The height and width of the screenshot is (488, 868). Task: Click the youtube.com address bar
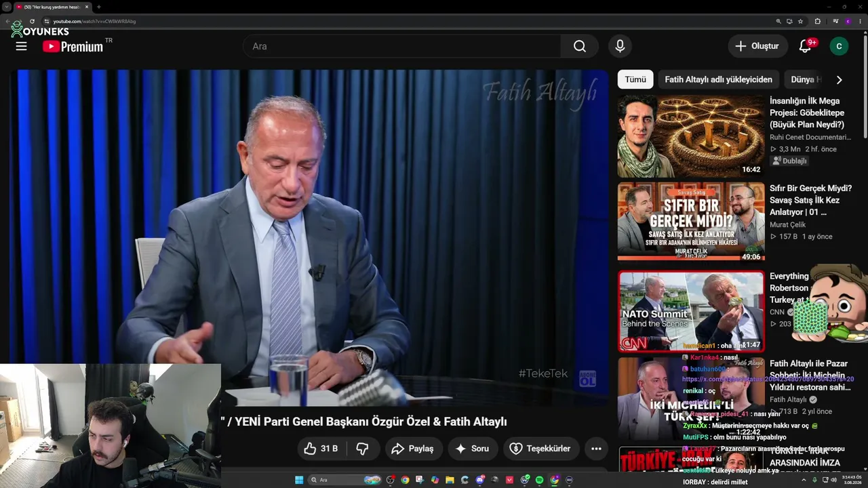tap(407, 21)
